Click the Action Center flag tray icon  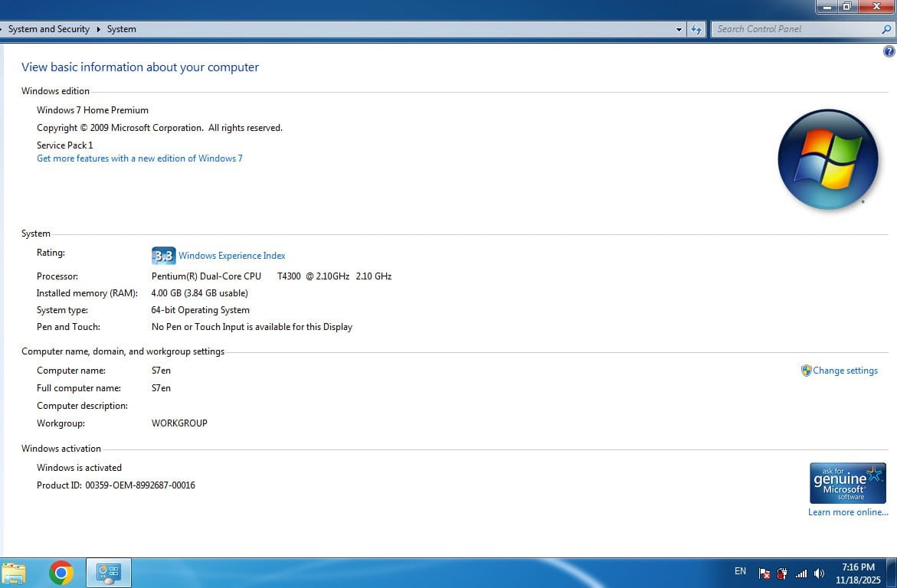pos(764,573)
